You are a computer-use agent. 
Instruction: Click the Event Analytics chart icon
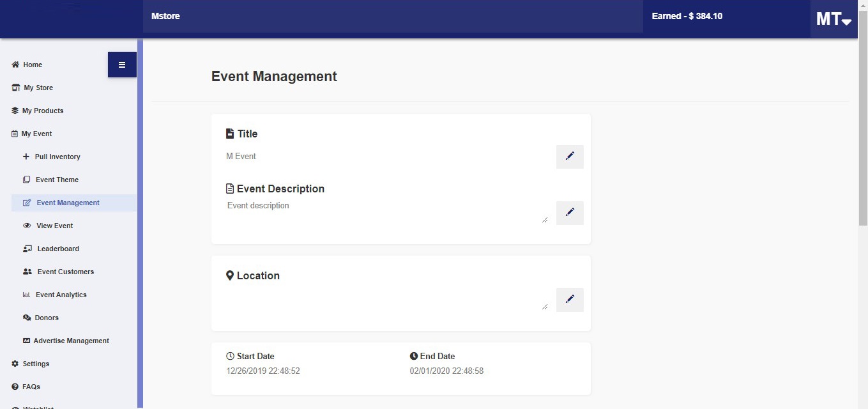pyautogui.click(x=26, y=295)
